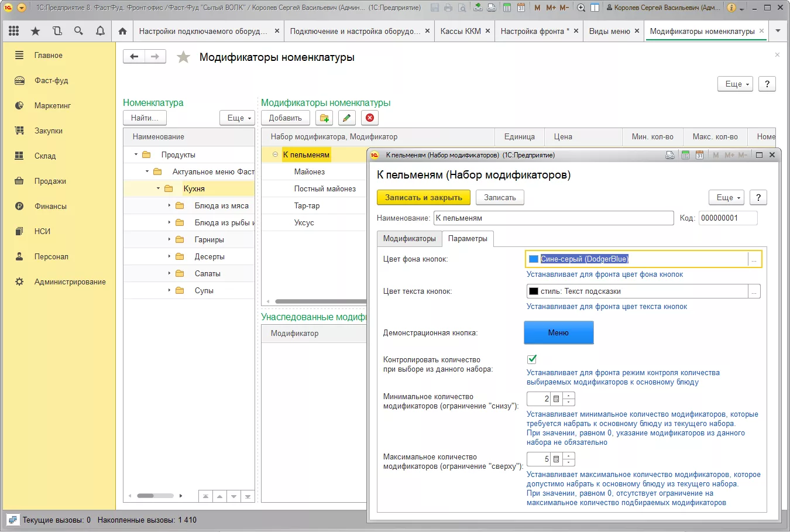Open the Склад section
Screen dimensions: 790x532
[45, 156]
